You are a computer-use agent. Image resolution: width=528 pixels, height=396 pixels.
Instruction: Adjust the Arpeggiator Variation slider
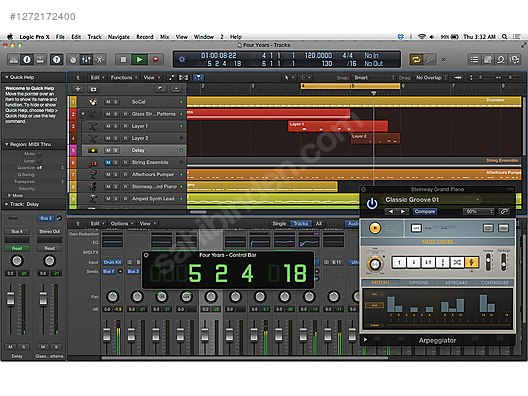pyautogui.click(x=488, y=262)
